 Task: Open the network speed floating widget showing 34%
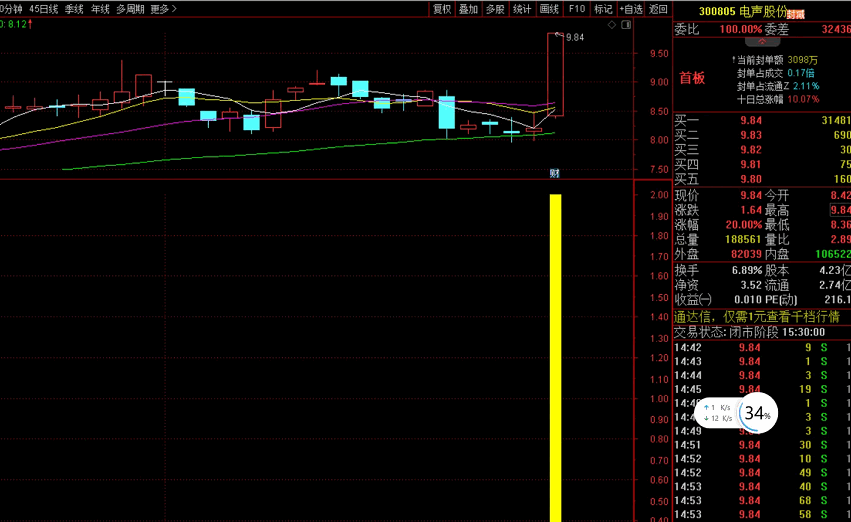pyautogui.click(x=736, y=413)
